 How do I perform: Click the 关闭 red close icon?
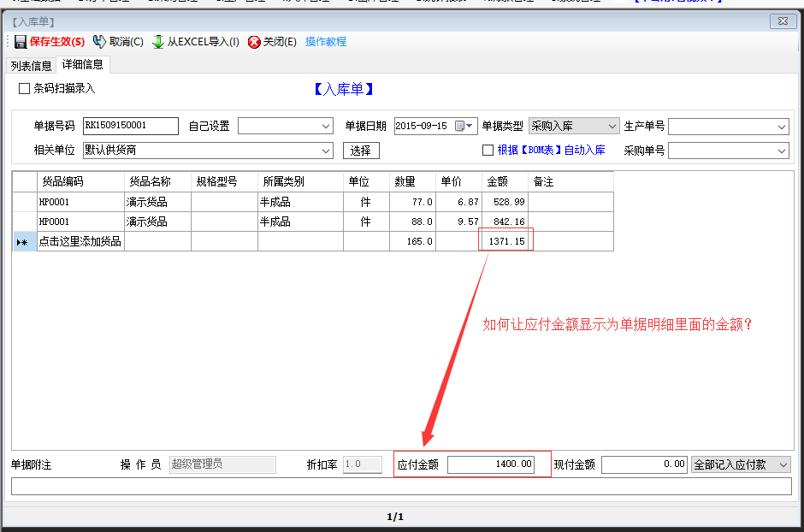click(x=254, y=40)
